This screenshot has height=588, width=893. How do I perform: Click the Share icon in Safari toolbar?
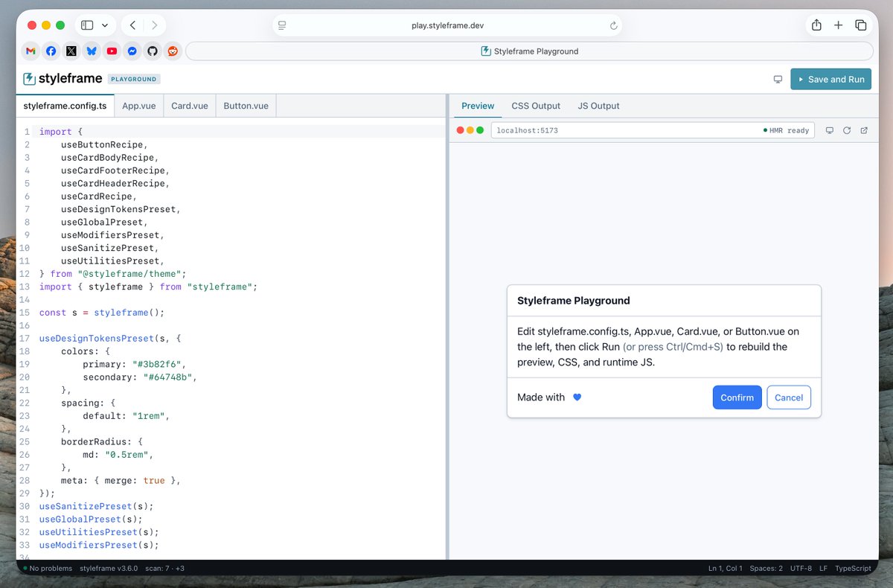(816, 25)
